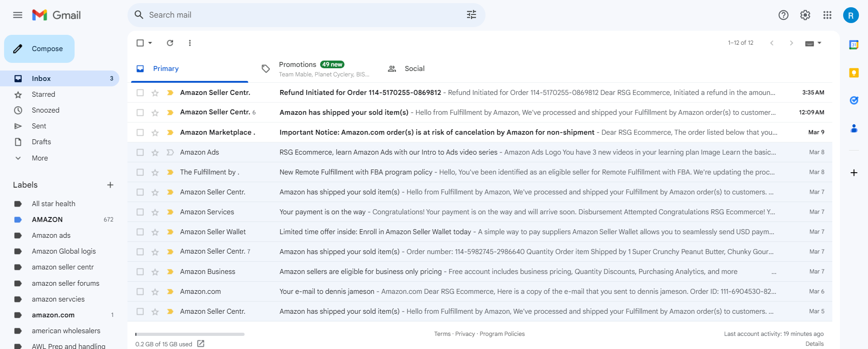Image resolution: width=868 pixels, height=349 pixels.
Task: Open the input tools dropdown arrow
Action: (x=819, y=43)
